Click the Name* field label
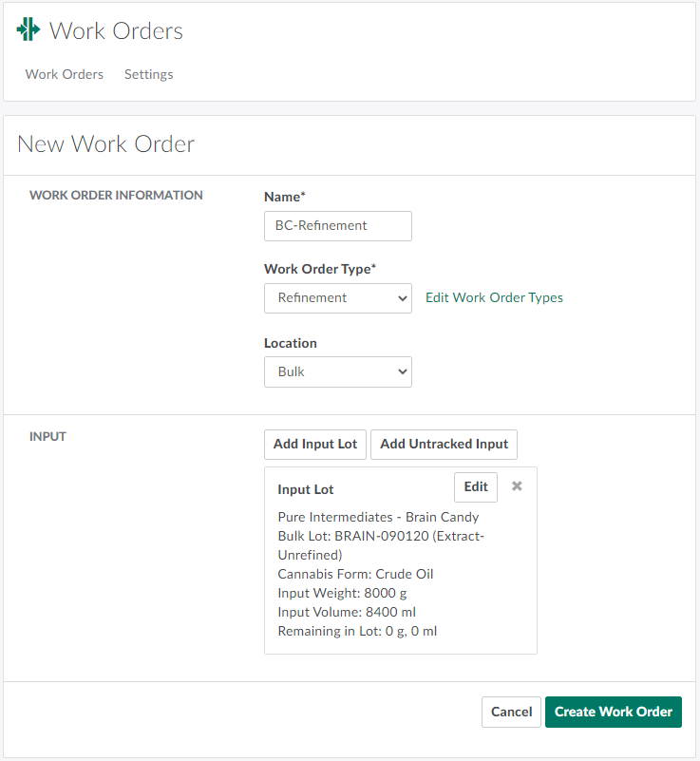 click(x=285, y=197)
